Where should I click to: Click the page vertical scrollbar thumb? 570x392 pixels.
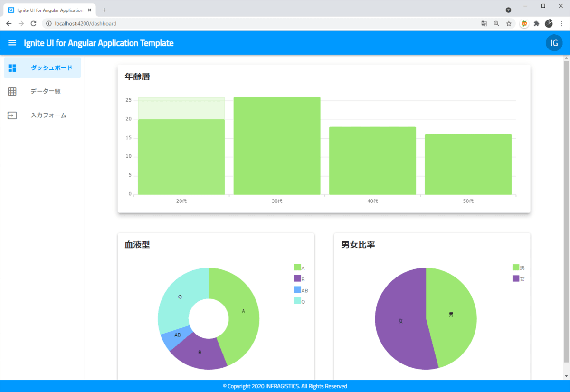coord(566,211)
